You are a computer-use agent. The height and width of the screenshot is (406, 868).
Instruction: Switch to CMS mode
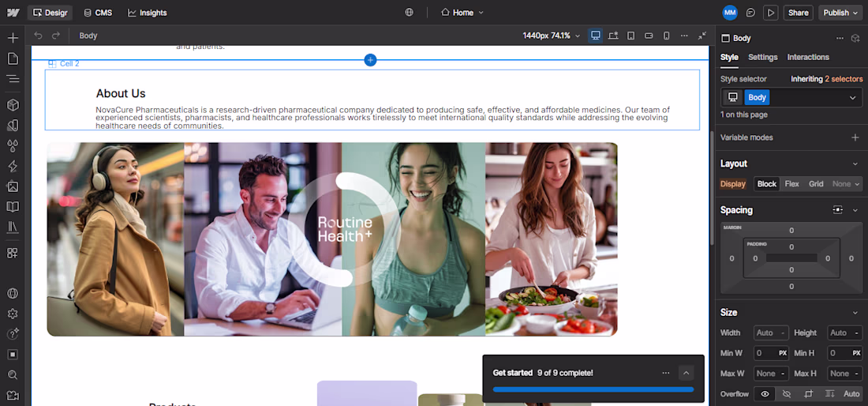click(x=97, y=13)
